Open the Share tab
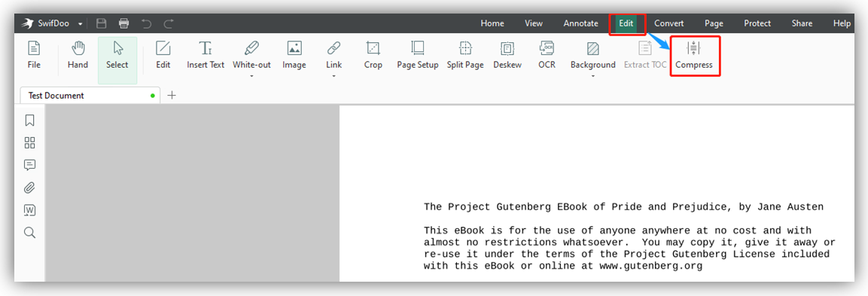 tap(802, 23)
